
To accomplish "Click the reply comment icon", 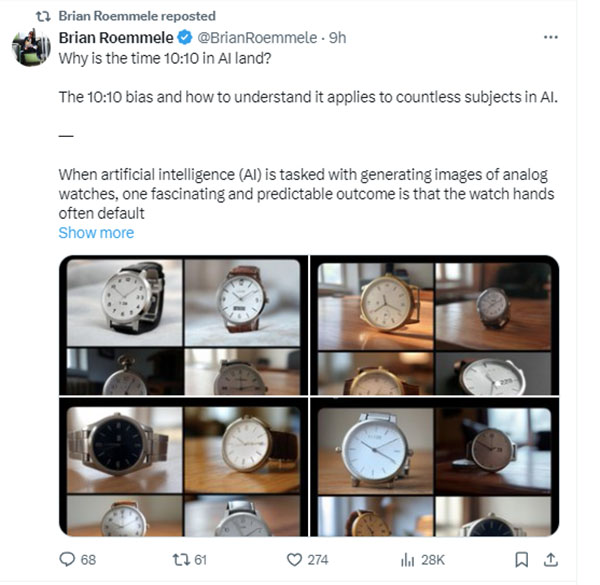I will pyautogui.click(x=68, y=559).
